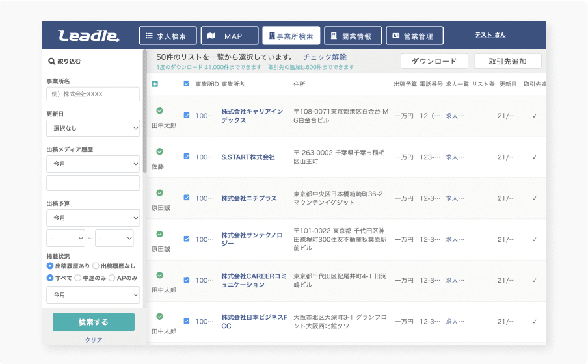588x364 pixels.
Task: Click the 取引先追加 button
Action: click(508, 61)
